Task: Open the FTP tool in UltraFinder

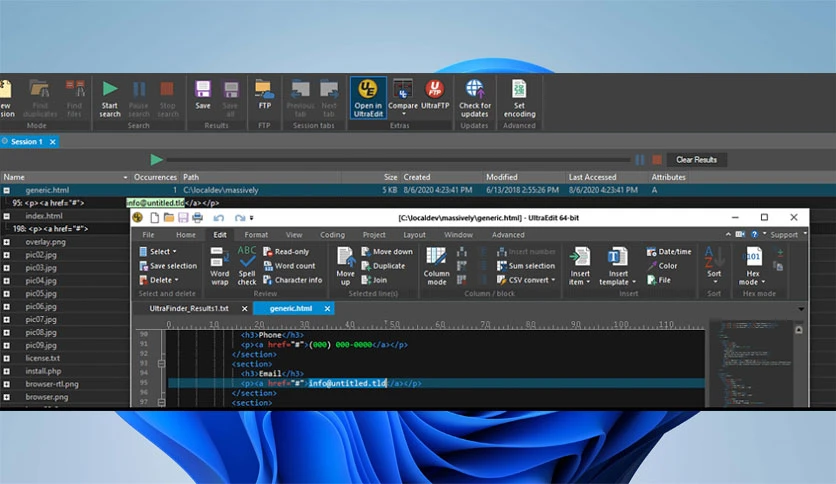Action: [x=264, y=95]
